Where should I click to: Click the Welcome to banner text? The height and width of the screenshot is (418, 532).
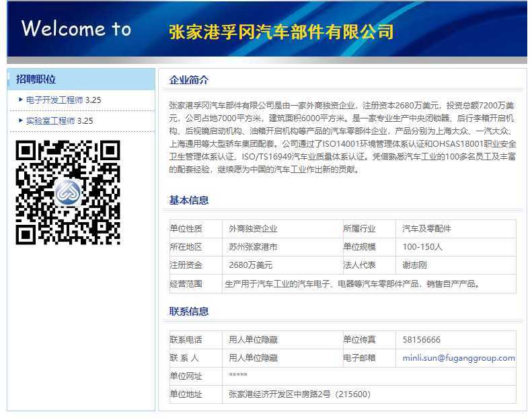pyautogui.click(x=77, y=28)
